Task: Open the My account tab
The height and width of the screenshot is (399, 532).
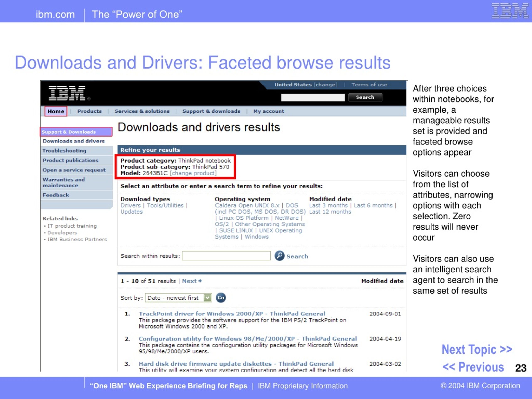Action: pos(269,111)
